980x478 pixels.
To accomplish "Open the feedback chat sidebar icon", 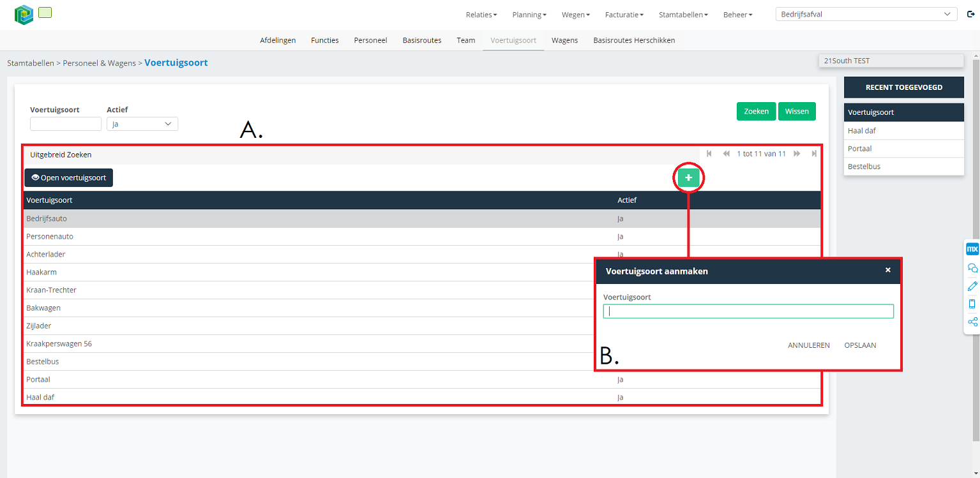I will click(x=972, y=268).
